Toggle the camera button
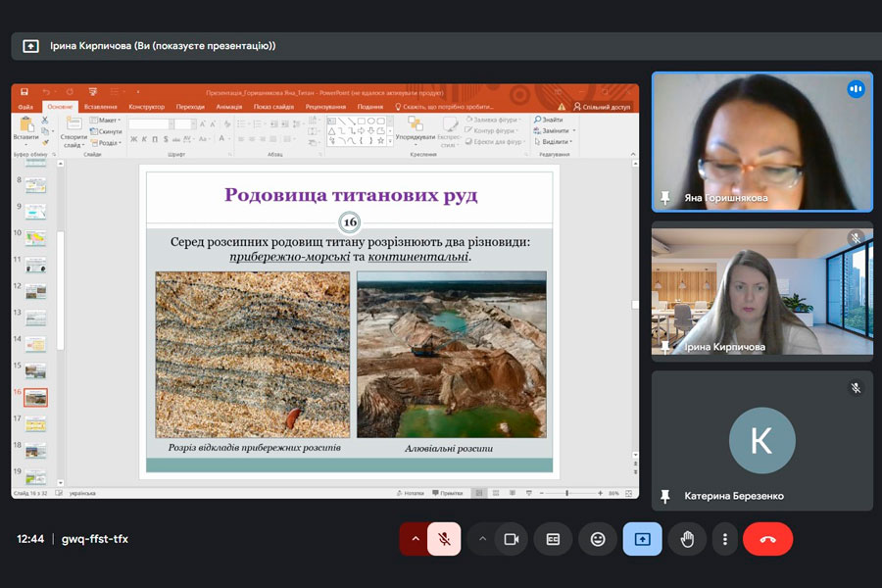The height and width of the screenshot is (588, 882). [x=511, y=539]
